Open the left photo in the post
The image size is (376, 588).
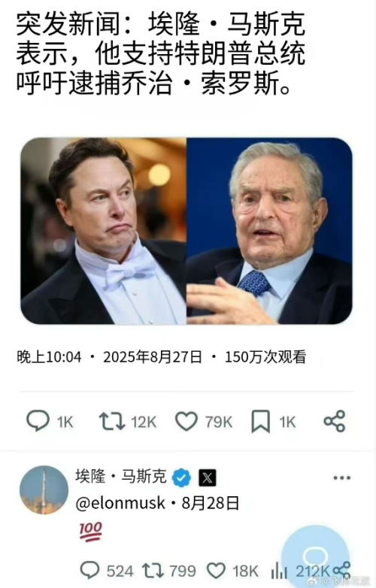pos(104,231)
